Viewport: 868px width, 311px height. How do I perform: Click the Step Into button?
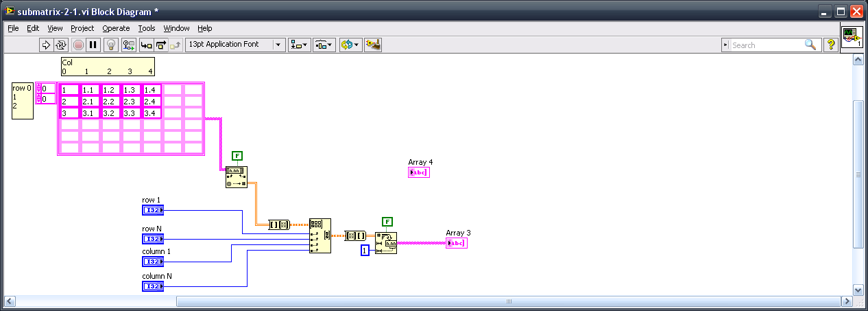147,45
